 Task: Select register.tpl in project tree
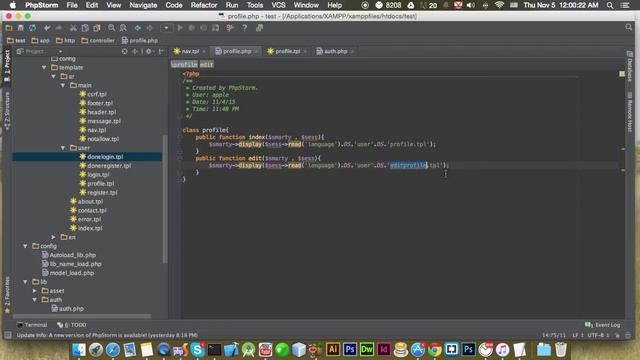coord(98,193)
